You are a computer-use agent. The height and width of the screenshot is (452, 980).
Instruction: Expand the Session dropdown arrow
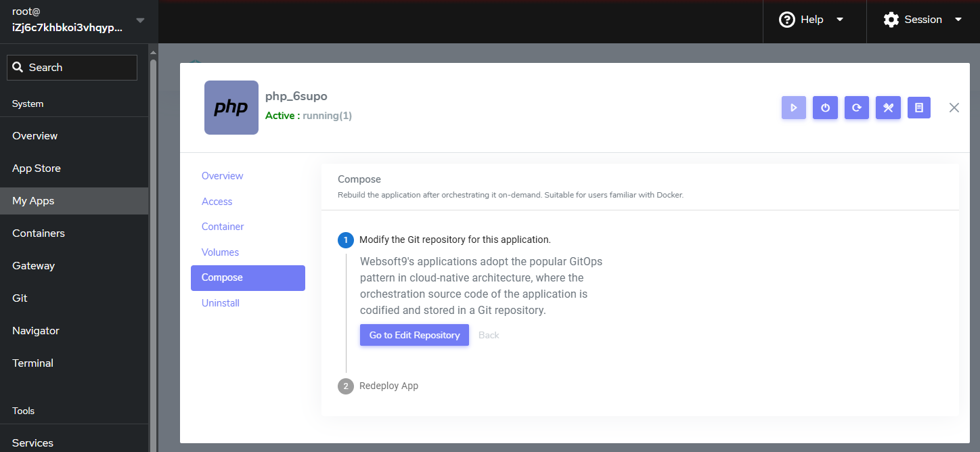(958, 20)
